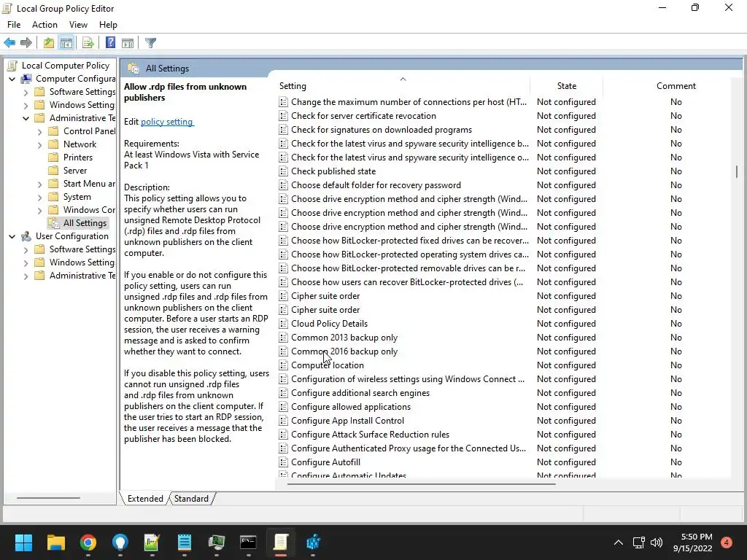This screenshot has height=560, width=747.
Task: Select Common 2013 backup only setting
Action: (344, 337)
